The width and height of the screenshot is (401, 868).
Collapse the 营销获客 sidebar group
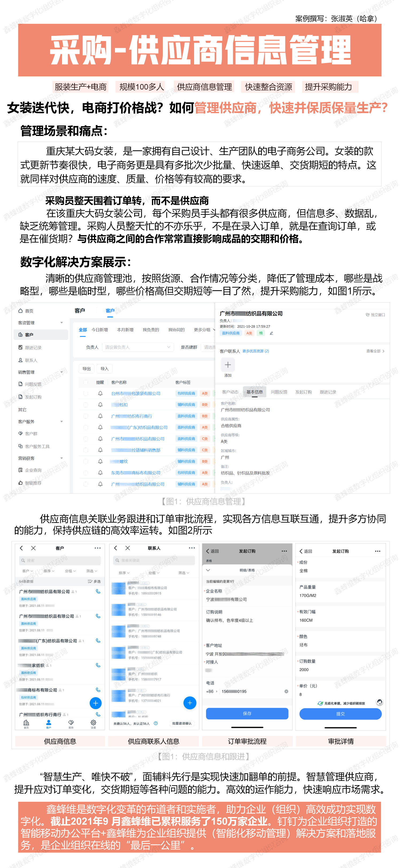(x=62, y=458)
